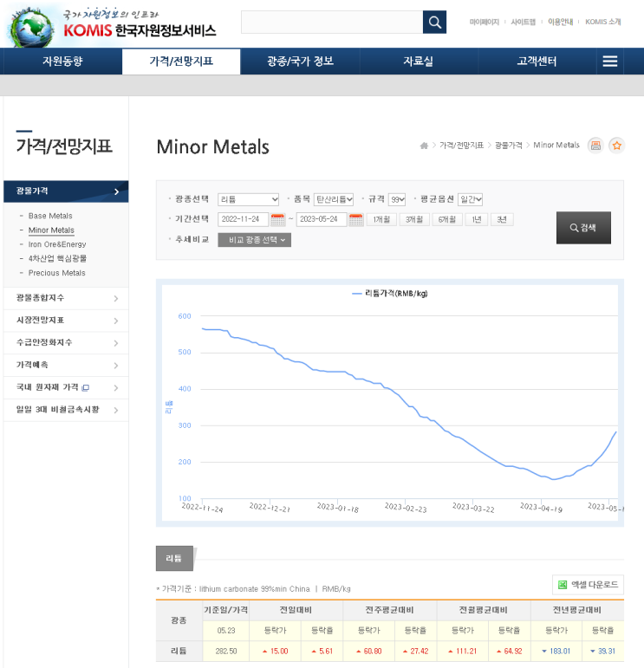Open the Base Metals sidebar link

point(50,216)
